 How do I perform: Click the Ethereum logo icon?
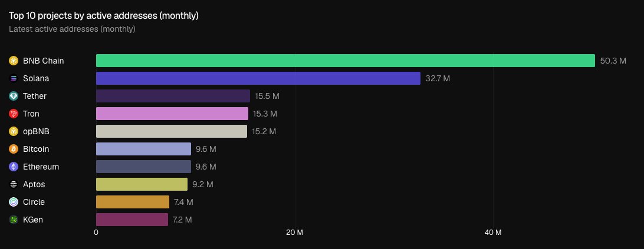click(14, 167)
